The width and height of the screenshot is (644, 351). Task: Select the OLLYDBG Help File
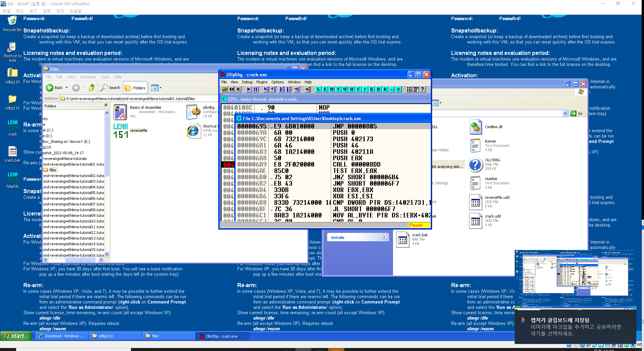coord(485,164)
